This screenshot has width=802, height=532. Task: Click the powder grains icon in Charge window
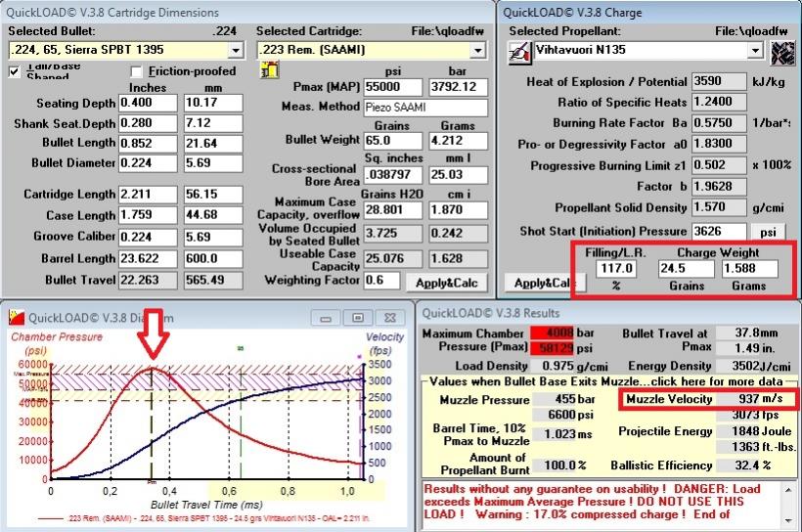tap(781, 51)
